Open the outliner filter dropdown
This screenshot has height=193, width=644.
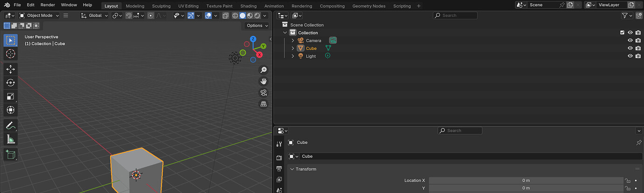627,15
